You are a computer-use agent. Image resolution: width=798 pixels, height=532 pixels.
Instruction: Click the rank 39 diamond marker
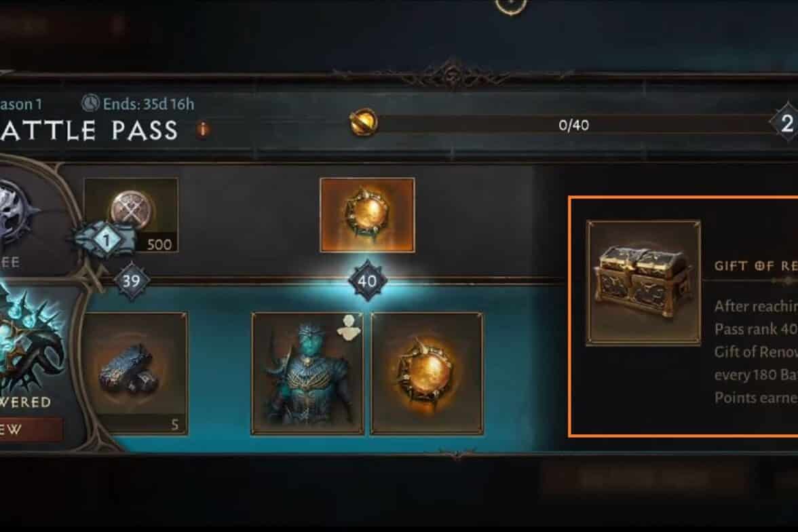tap(132, 280)
